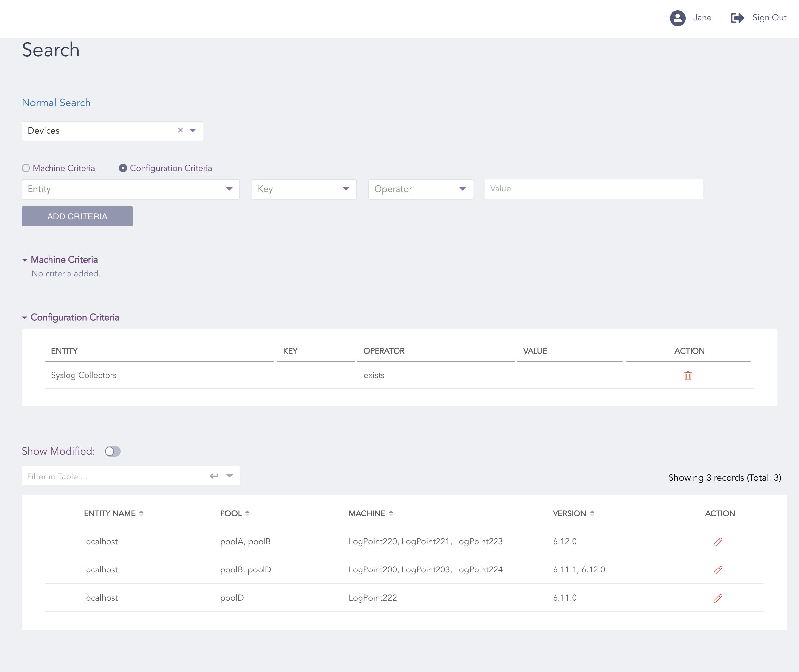
Task: Select the Configuration Criteria radio button
Action: 123,168
